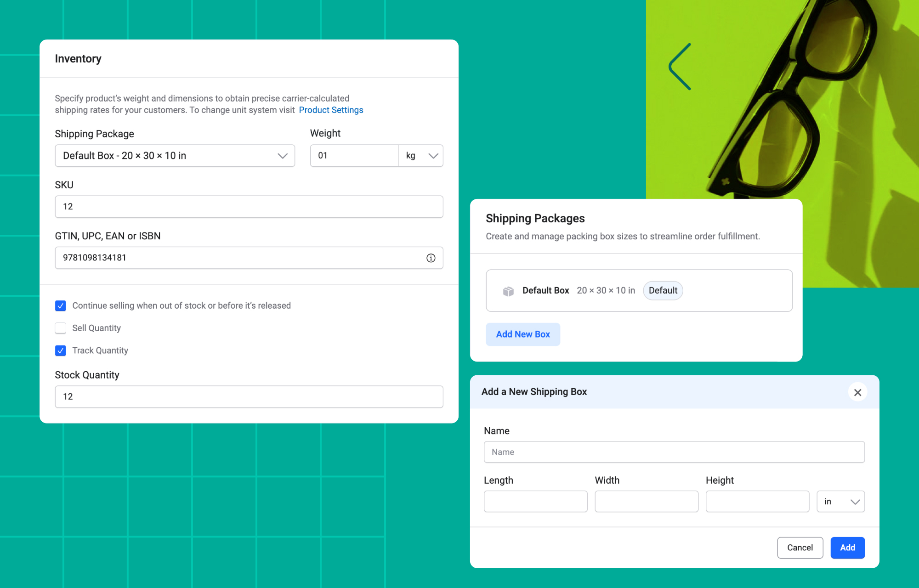Enable the Sell Quantity checkbox

click(x=61, y=328)
